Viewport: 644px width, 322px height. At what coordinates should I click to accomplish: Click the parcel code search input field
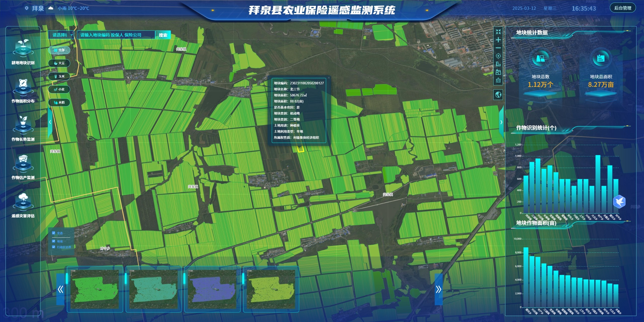116,35
